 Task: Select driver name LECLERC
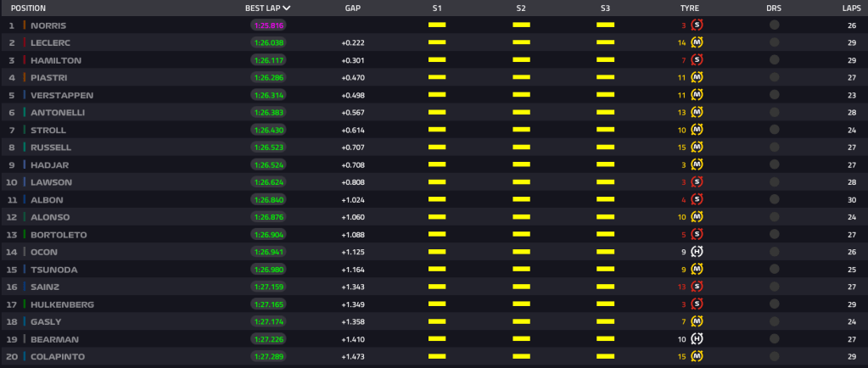click(x=50, y=42)
